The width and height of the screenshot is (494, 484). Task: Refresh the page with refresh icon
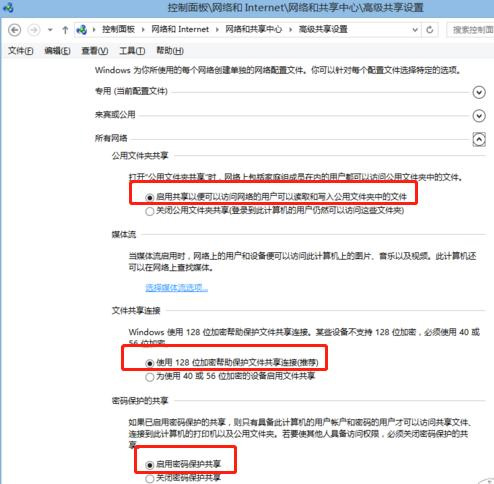(430, 30)
